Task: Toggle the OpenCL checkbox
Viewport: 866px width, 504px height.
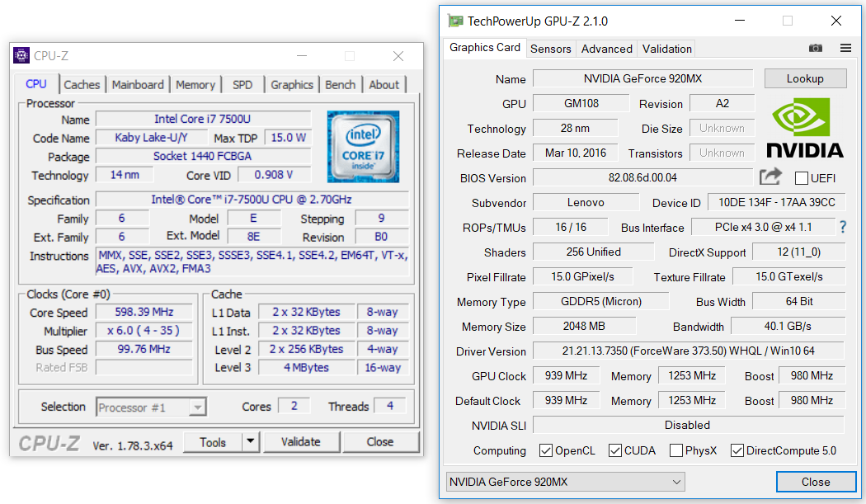Action: tap(546, 450)
